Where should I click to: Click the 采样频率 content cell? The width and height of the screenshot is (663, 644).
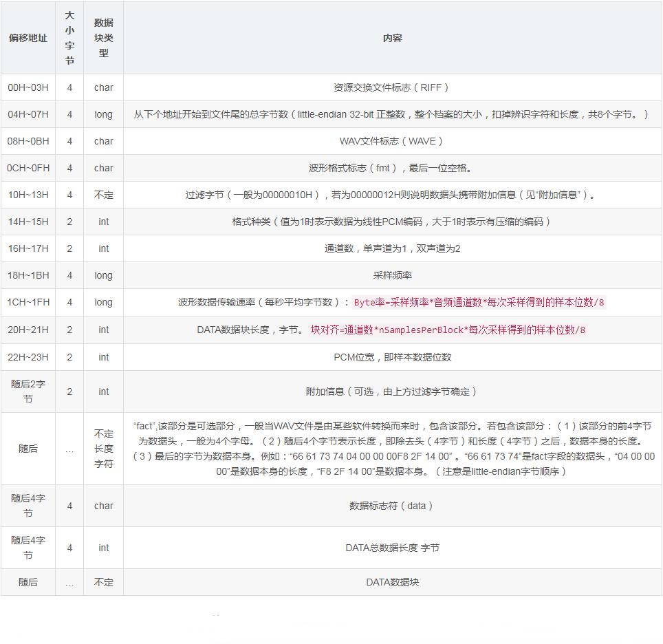click(x=392, y=275)
